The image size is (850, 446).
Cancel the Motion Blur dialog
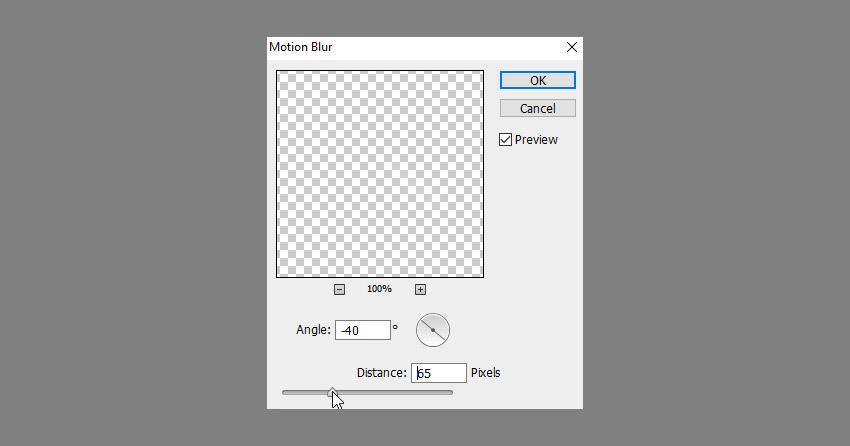coord(538,108)
